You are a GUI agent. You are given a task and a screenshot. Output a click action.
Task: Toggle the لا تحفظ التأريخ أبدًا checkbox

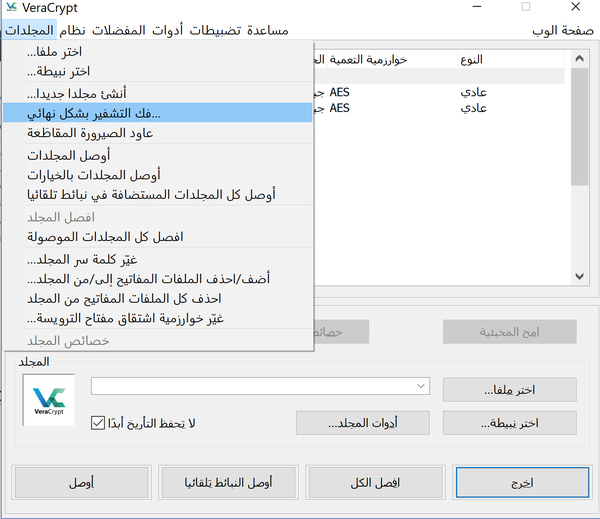coord(98,423)
